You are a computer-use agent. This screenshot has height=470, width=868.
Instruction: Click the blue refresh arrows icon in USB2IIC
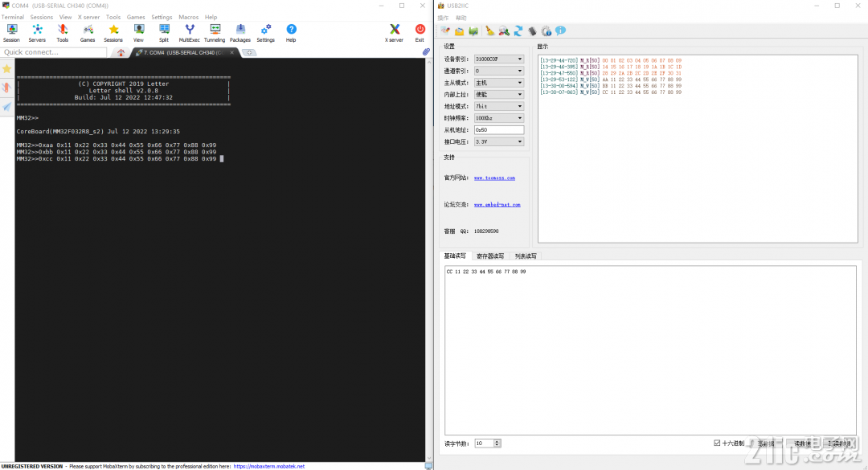coord(518,31)
